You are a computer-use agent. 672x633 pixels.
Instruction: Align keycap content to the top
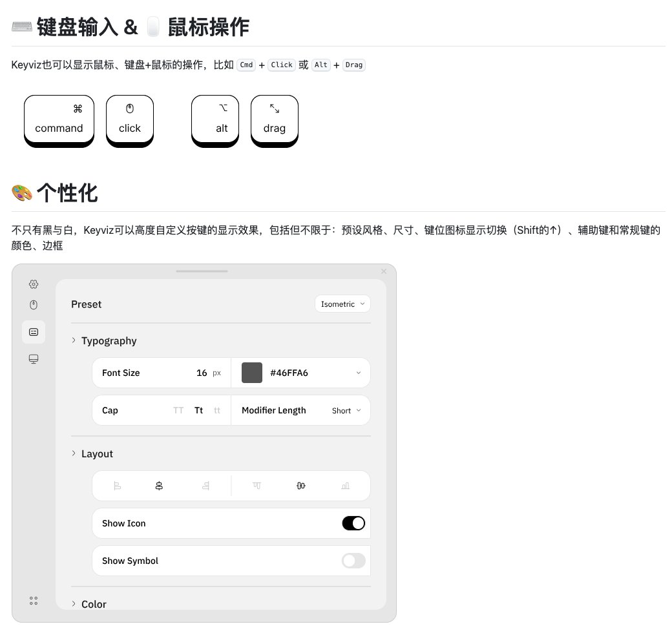257,486
